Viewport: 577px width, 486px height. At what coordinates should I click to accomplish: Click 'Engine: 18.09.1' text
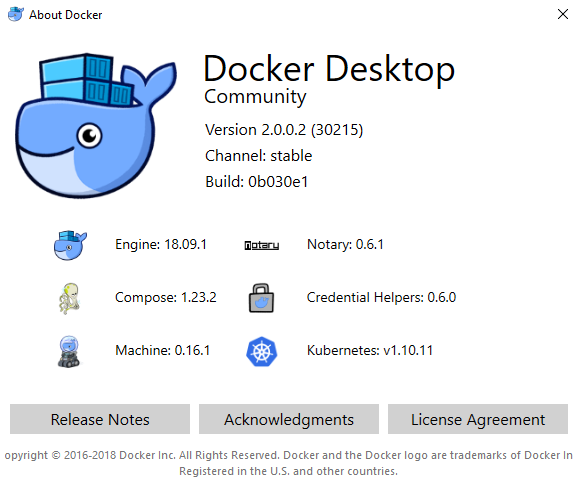pyautogui.click(x=161, y=244)
